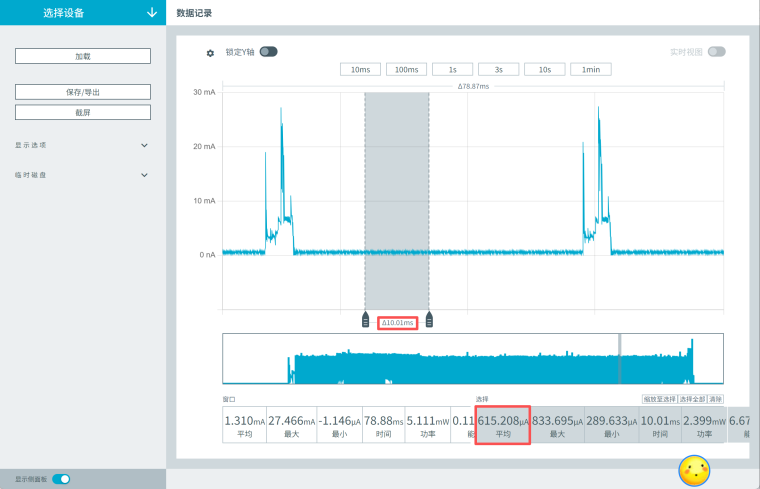760x489 pixels.
Task: Click the 截屏 screenshot button
Action: pyautogui.click(x=83, y=112)
